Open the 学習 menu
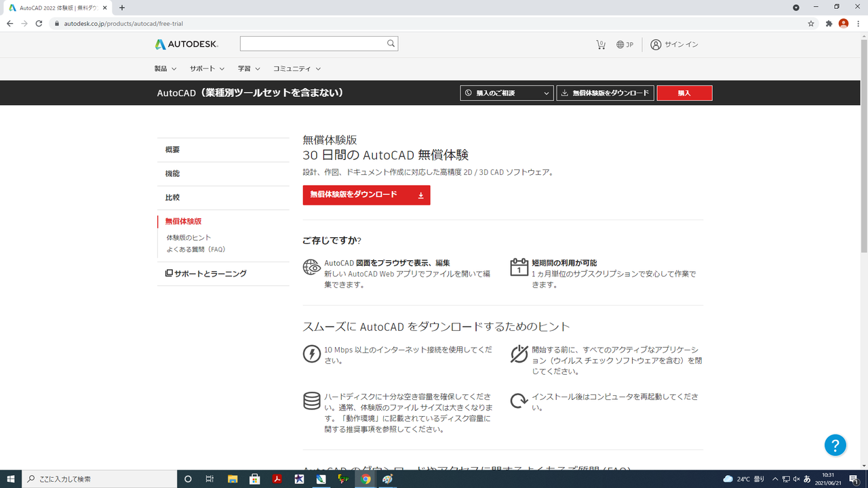The width and height of the screenshot is (868, 488). [x=249, y=68]
